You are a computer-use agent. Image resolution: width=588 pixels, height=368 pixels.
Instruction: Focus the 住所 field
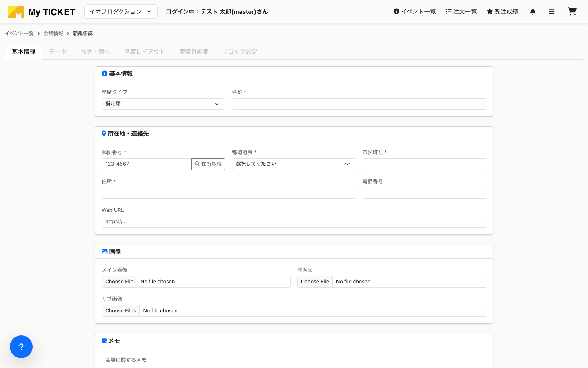[229, 193]
